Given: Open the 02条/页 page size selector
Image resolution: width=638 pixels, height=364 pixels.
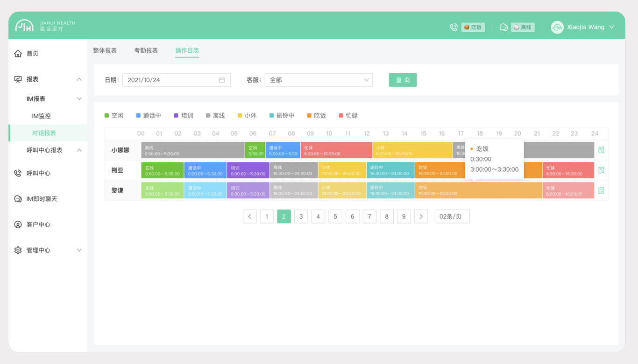Looking at the screenshot, I should click(x=452, y=217).
